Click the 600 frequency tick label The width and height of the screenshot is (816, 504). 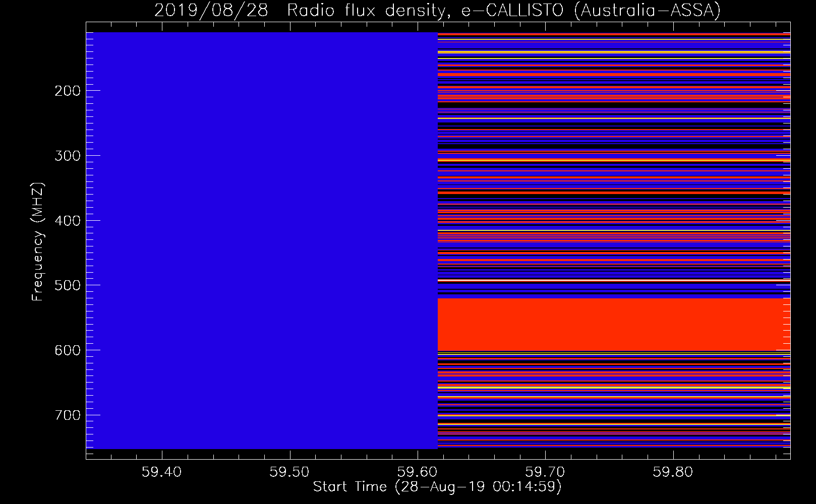(68, 350)
